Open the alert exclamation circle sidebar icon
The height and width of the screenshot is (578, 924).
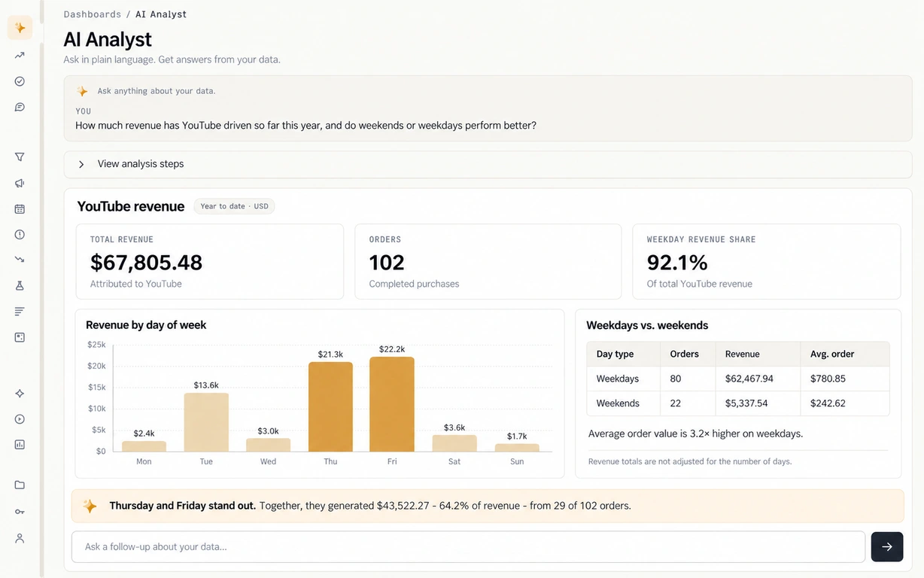[x=20, y=234]
